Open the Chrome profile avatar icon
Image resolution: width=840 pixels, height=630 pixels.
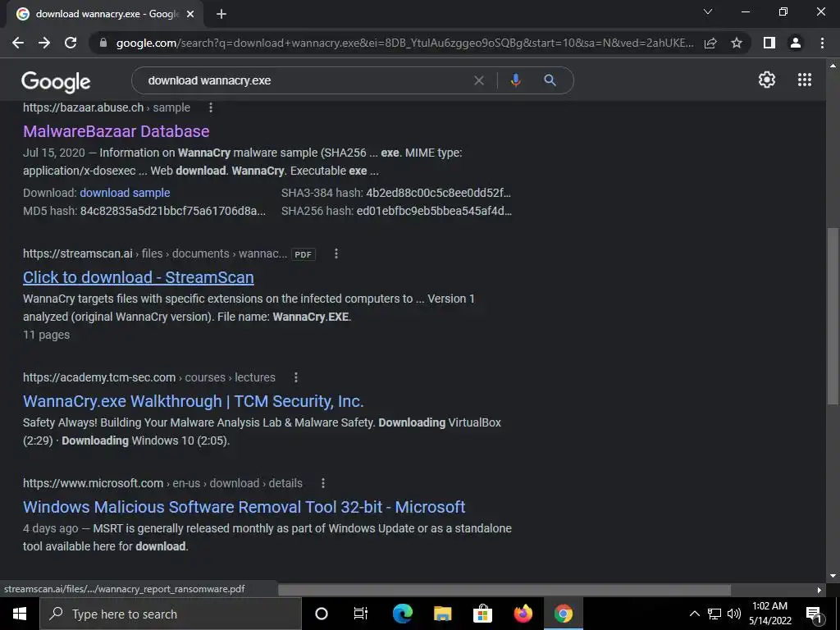pyautogui.click(x=796, y=43)
